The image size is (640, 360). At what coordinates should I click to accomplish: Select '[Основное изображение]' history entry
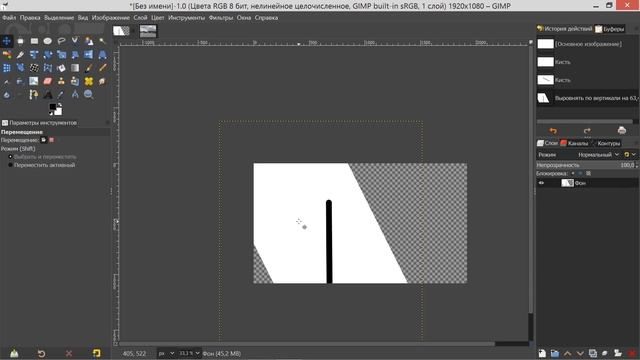(x=587, y=44)
